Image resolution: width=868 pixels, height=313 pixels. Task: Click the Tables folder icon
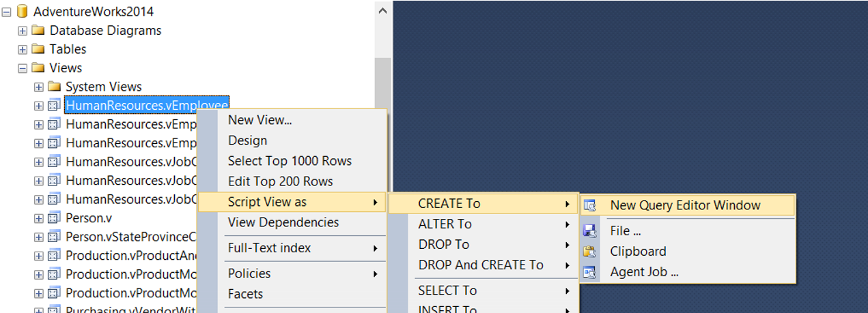[38, 49]
